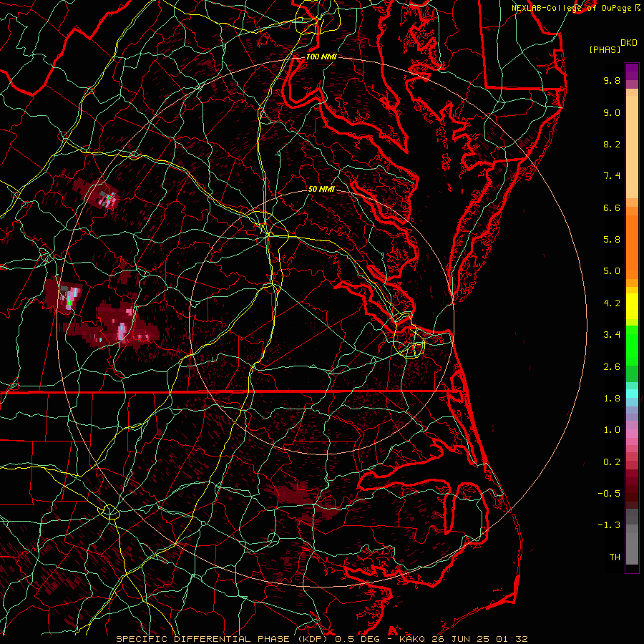Click the 01:32 timestamp
The height and width of the screenshot is (644, 644).
pos(512,639)
